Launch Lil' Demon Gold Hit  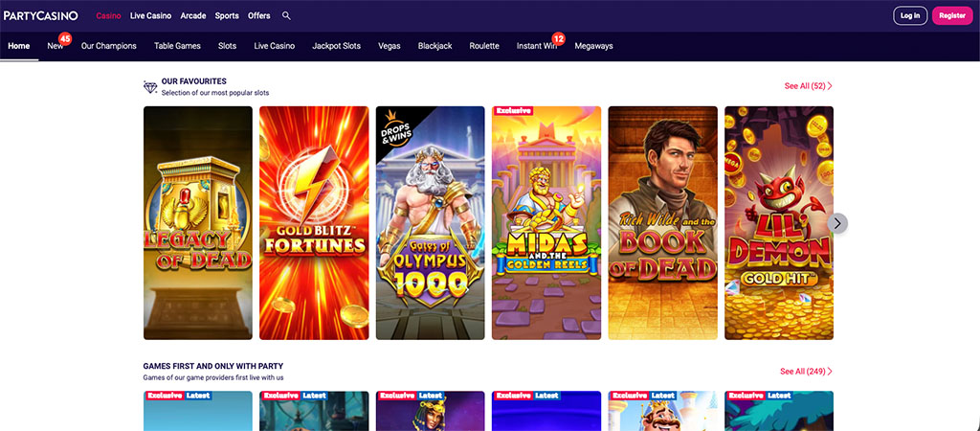(779, 223)
